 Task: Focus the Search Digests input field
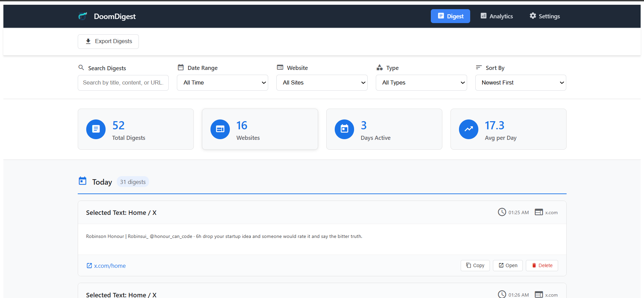pos(123,83)
